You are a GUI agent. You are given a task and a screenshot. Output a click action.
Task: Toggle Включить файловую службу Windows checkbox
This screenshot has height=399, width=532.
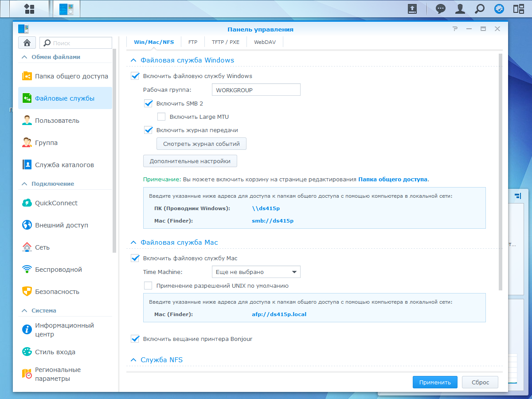135,76
